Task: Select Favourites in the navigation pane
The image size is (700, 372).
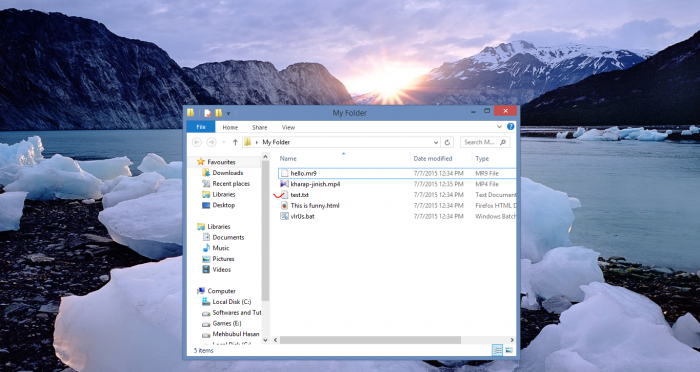Action: [221, 162]
